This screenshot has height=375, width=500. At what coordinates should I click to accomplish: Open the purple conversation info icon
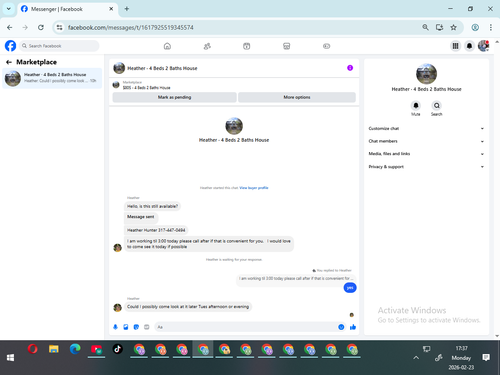point(350,68)
